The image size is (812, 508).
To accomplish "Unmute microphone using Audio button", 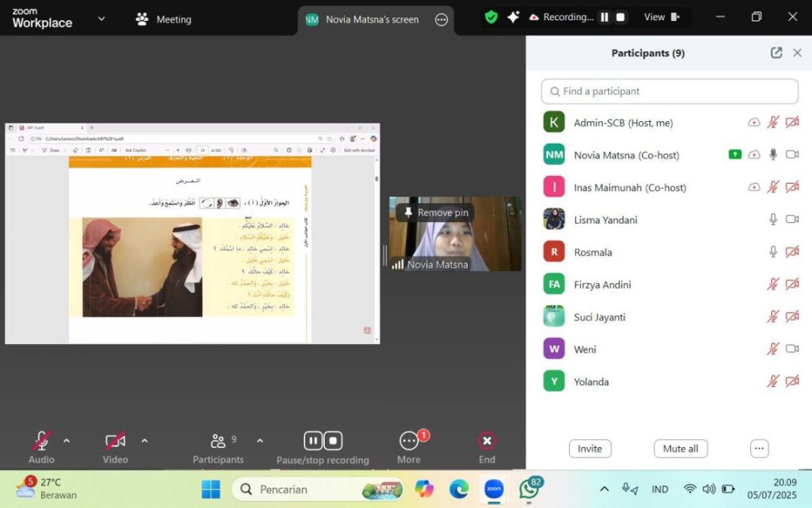I will click(41, 447).
